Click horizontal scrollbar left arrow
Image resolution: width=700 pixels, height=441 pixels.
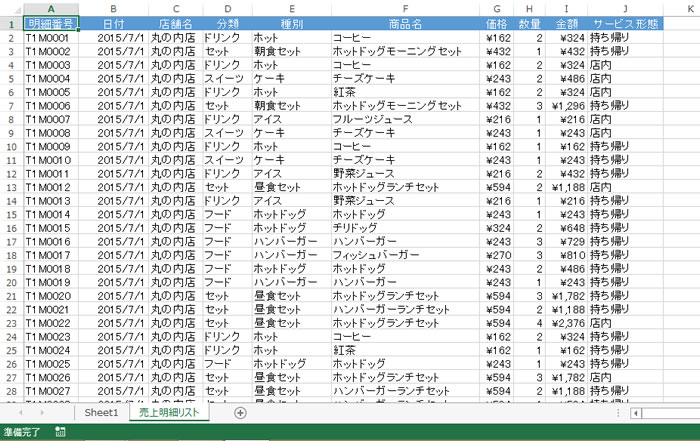click(636, 413)
